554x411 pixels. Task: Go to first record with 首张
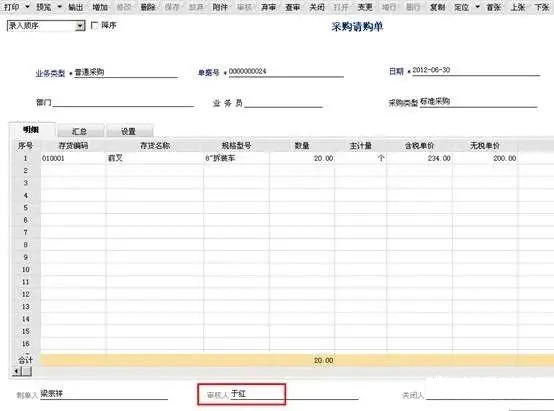tap(494, 7)
